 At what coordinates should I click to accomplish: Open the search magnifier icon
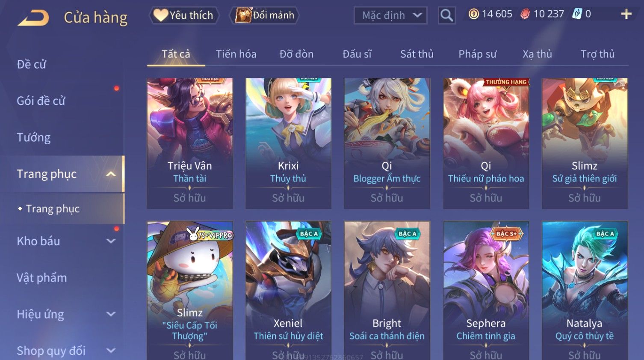pos(446,15)
